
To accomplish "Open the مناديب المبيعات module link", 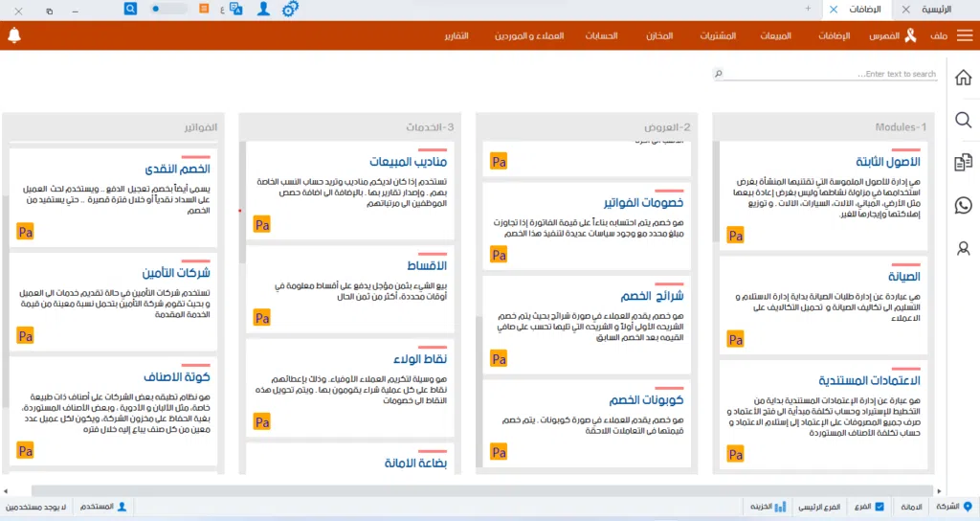I will click(408, 162).
